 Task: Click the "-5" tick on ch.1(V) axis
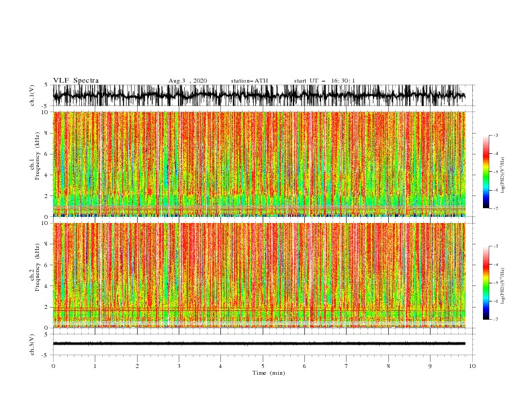[46, 106]
